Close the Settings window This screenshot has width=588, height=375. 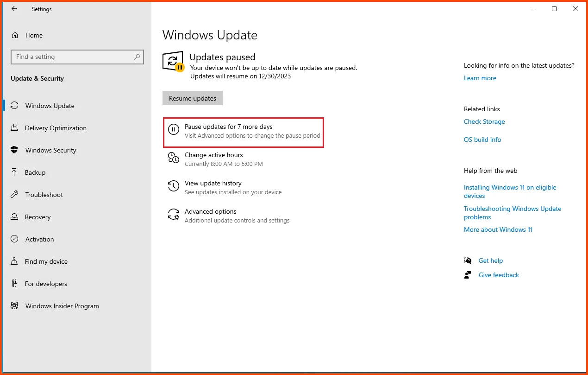click(575, 9)
